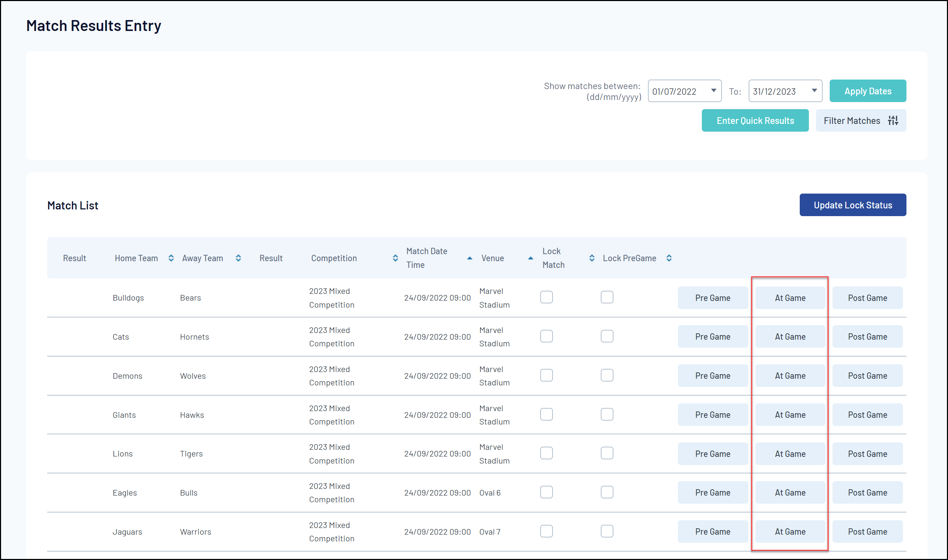Viewport: 948px width, 560px height.
Task: Sort by Venue column arrow
Action: pos(530,258)
